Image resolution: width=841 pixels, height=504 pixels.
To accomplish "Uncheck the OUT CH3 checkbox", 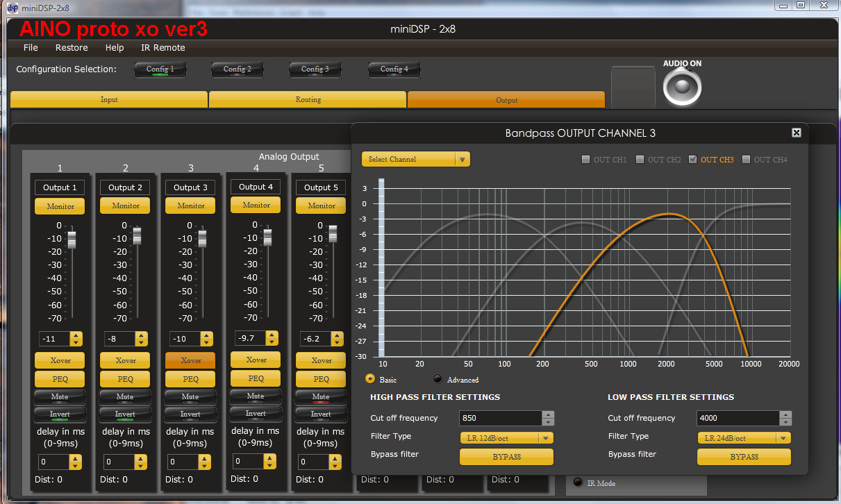I will pyautogui.click(x=692, y=160).
